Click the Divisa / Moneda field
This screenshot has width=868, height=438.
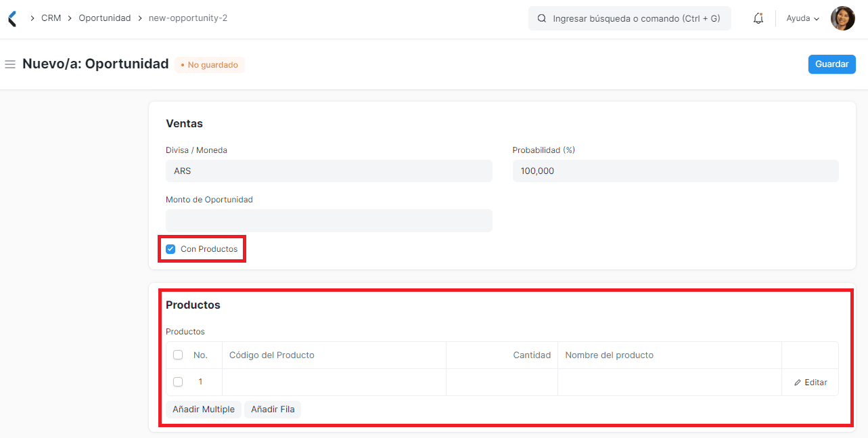click(x=329, y=171)
